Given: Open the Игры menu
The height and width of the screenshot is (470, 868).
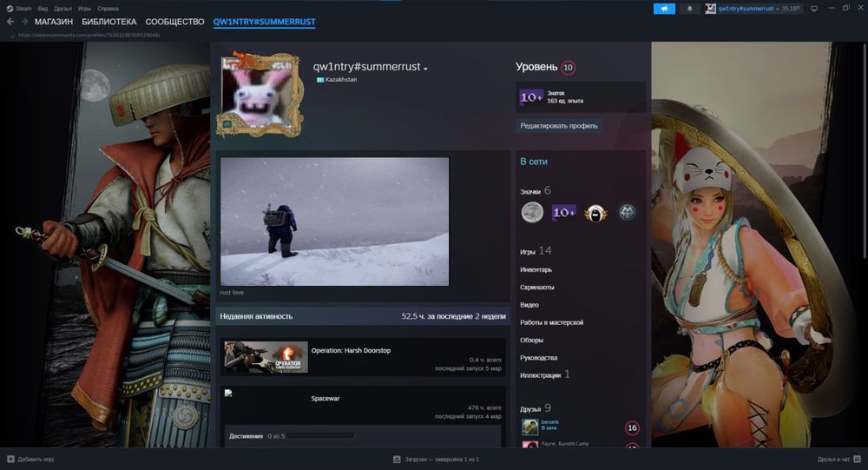Looking at the screenshot, I should (x=84, y=9).
